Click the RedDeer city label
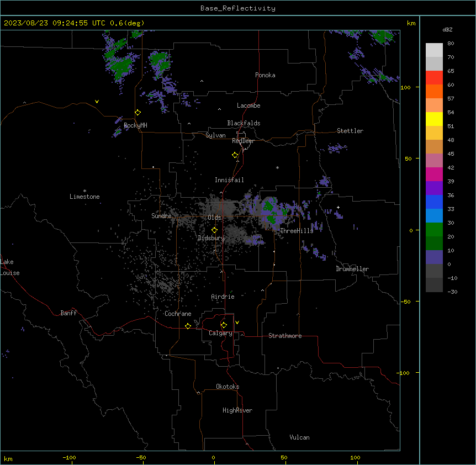Viewport: 476px width, 465px height. click(x=243, y=141)
